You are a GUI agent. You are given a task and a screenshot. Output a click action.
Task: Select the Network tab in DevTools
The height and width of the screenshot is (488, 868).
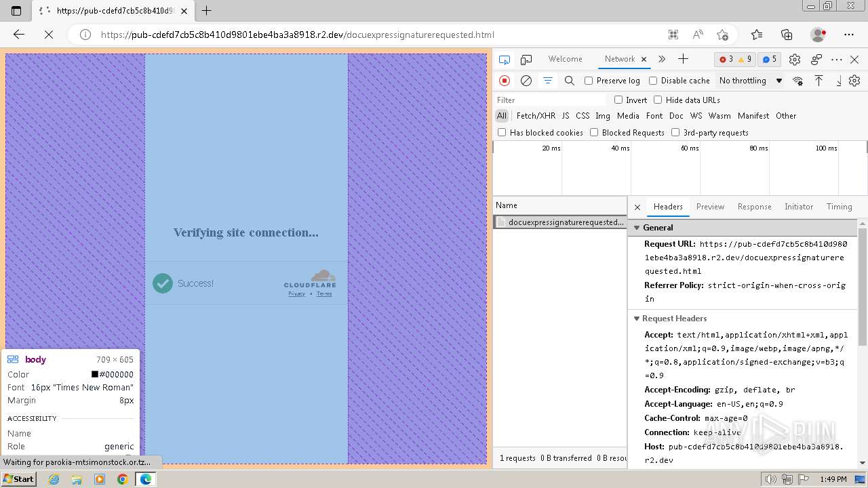[620, 59]
